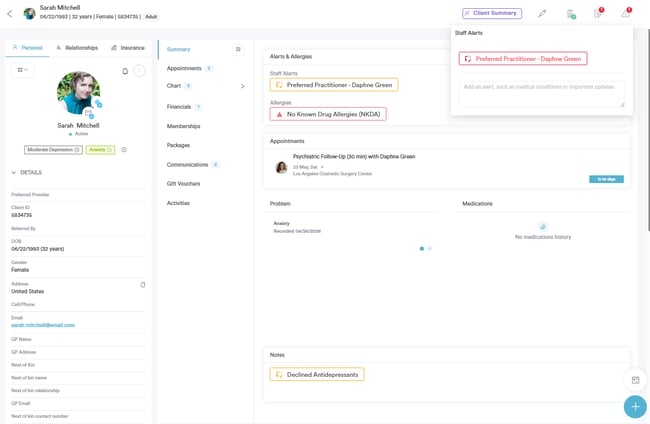Image resolution: width=650 pixels, height=424 pixels.
Task: Click the back arrow beside Sarah Mitchell
Action: pos(10,14)
